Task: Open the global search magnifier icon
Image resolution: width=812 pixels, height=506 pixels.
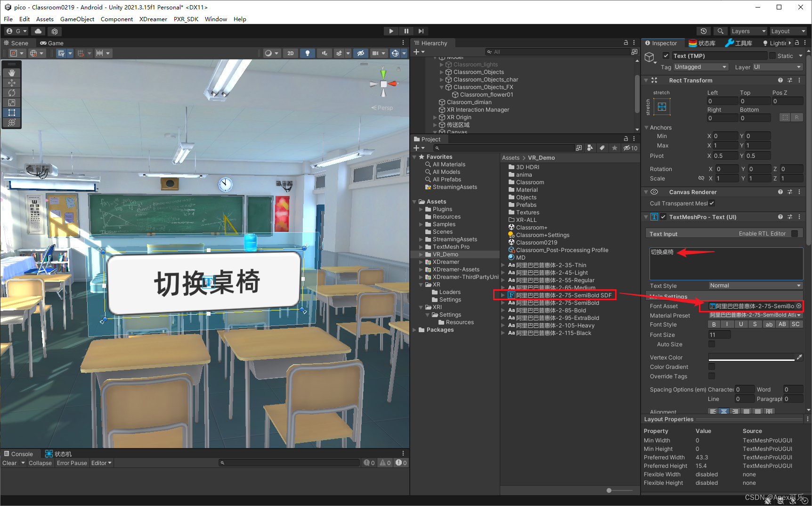Action: pos(720,31)
